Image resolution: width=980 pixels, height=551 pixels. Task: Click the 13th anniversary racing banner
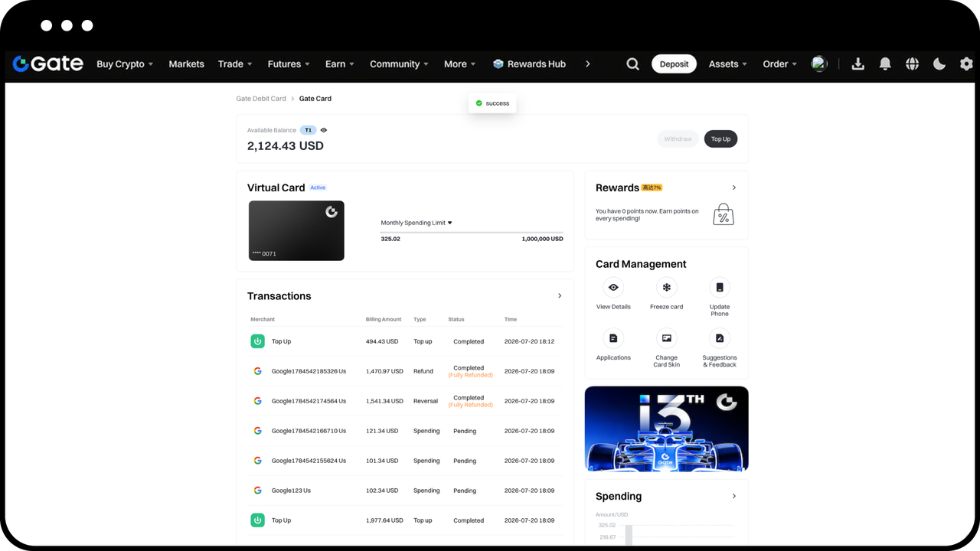tap(666, 429)
